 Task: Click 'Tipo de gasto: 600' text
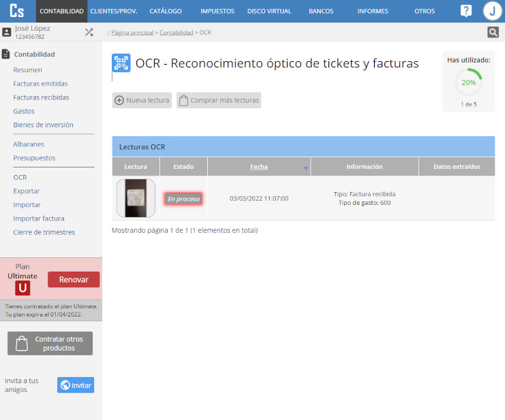[x=365, y=203]
